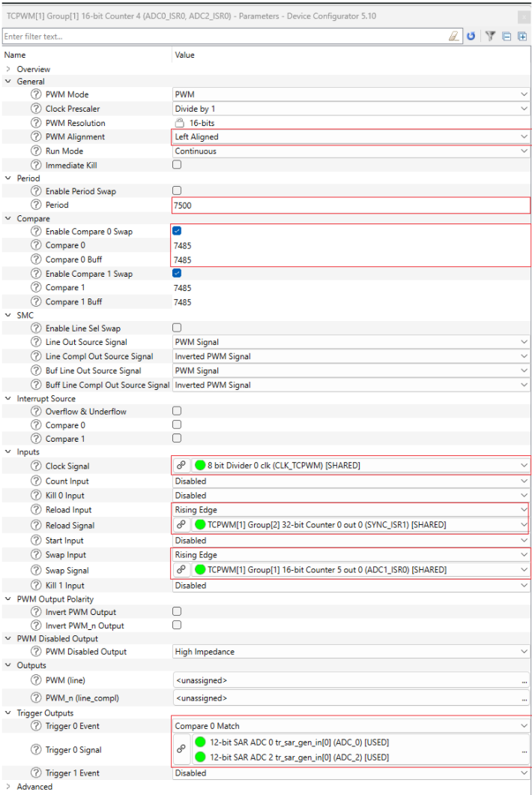
Task: Expand the Advanced section
Action: [x=8, y=787]
